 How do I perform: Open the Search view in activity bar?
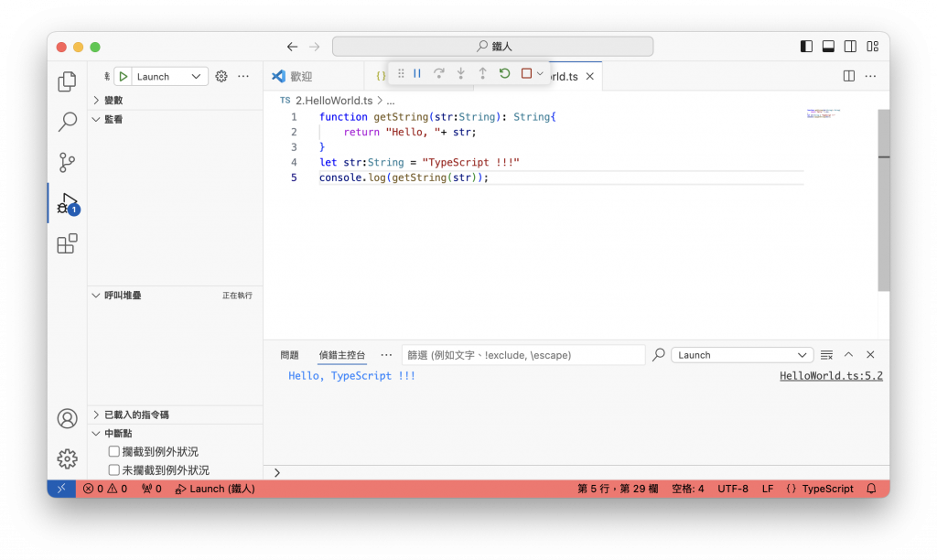coord(67,122)
